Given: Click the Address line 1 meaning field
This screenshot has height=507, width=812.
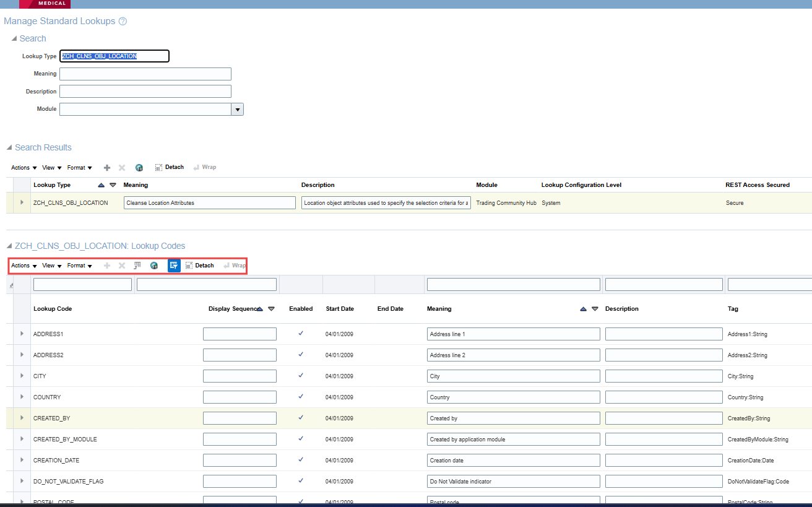Looking at the screenshot, I should click(514, 334).
